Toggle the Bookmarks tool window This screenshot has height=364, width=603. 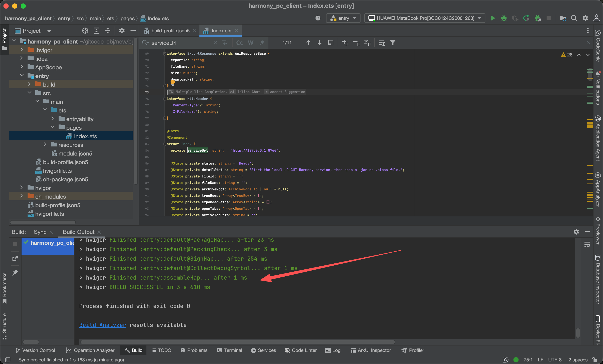(x=4, y=288)
